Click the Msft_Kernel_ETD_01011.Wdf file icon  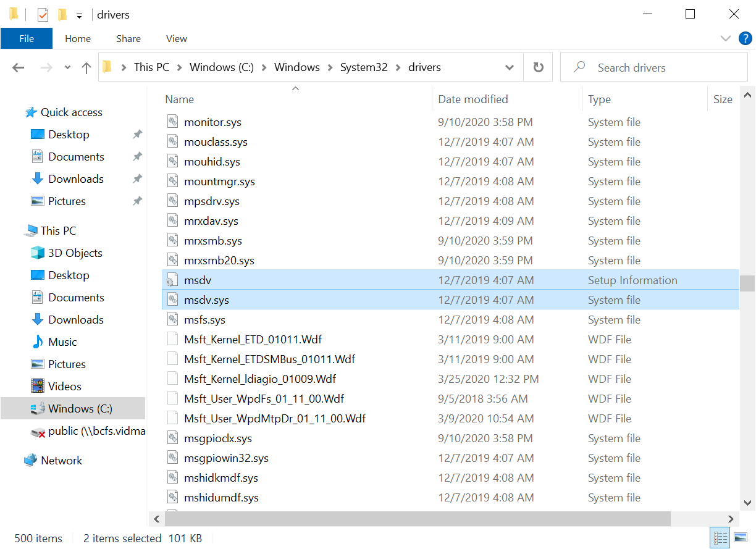click(x=172, y=340)
